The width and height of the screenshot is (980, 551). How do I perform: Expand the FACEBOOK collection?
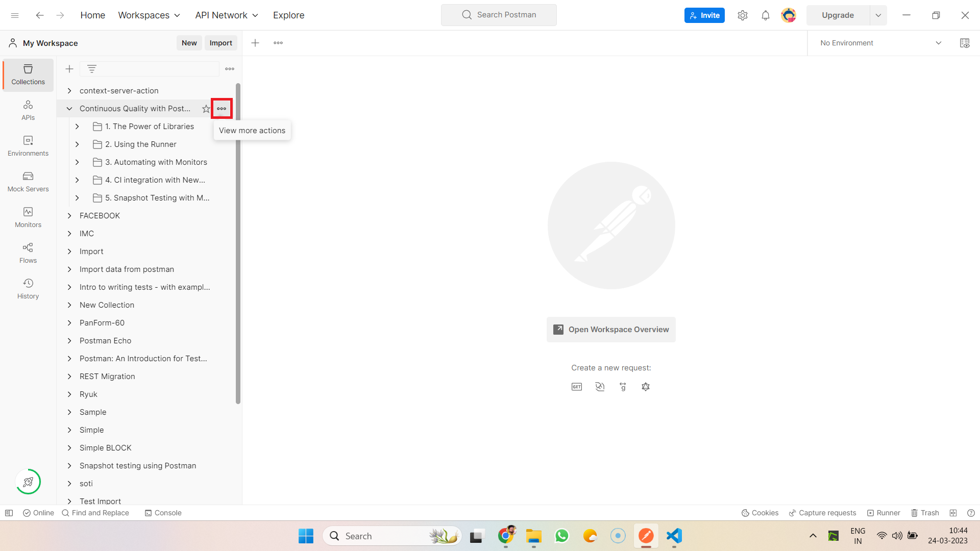click(x=69, y=216)
